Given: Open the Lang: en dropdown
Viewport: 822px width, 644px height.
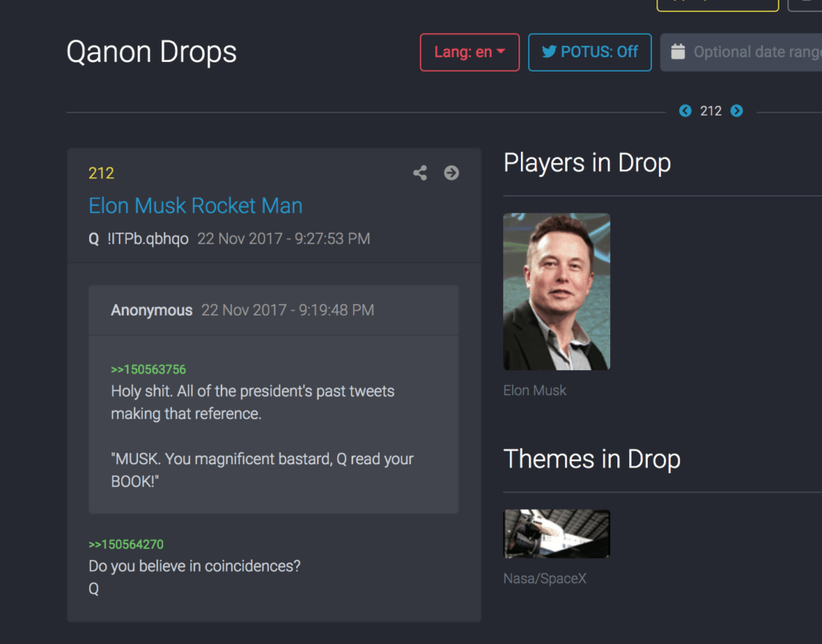Looking at the screenshot, I should [x=470, y=52].
